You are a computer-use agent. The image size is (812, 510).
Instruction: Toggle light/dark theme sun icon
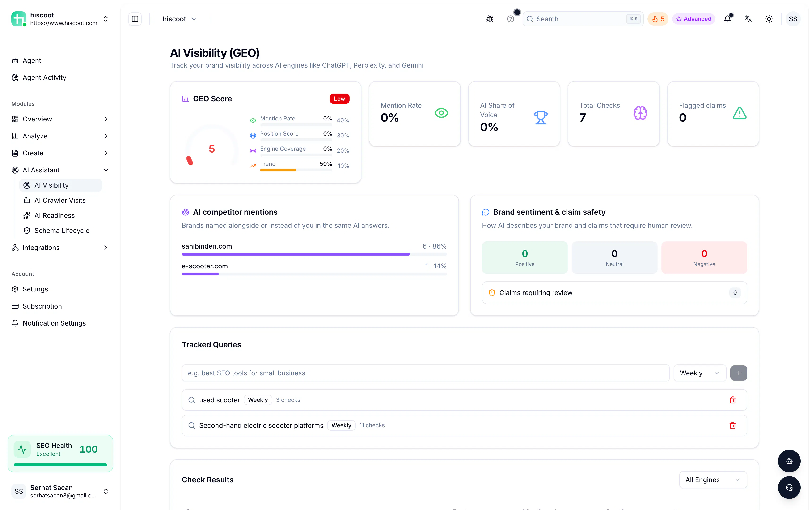click(x=769, y=19)
